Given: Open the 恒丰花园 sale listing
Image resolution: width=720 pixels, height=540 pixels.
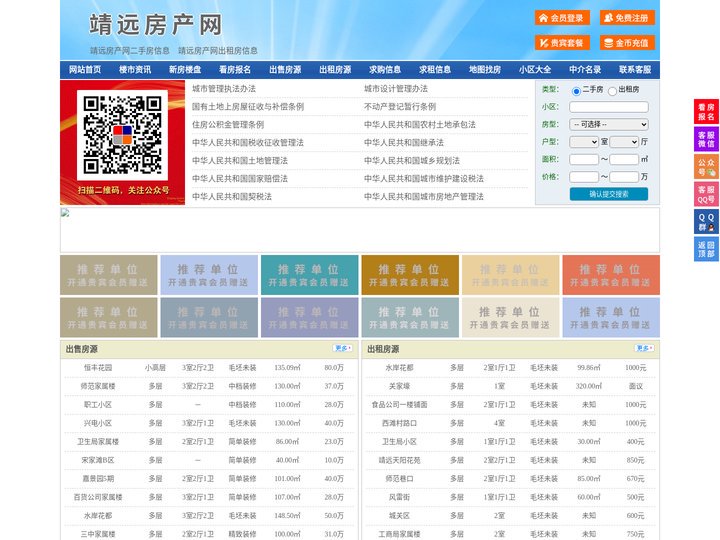Looking at the screenshot, I should pyautogui.click(x=98, y=368).
